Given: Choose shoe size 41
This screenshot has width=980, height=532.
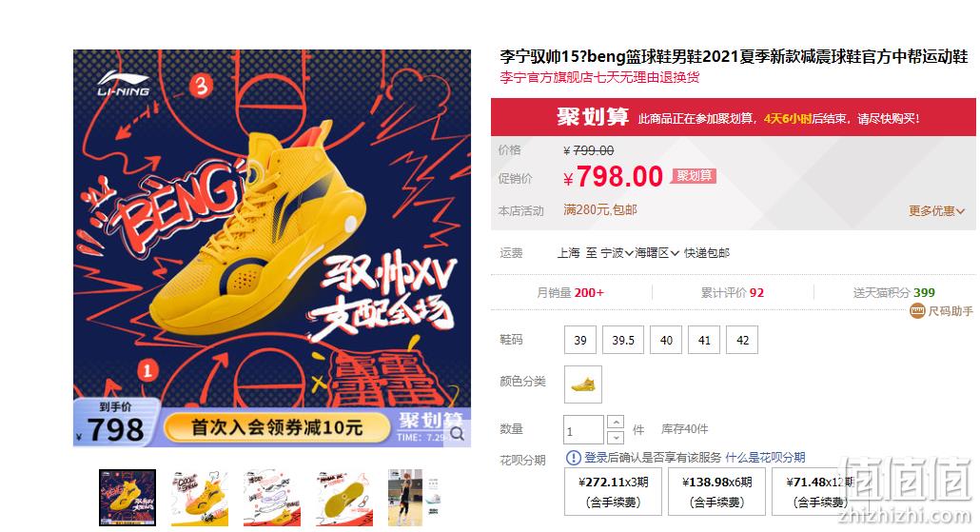Looking at the screenshot, I should click(x=704, y=340).
